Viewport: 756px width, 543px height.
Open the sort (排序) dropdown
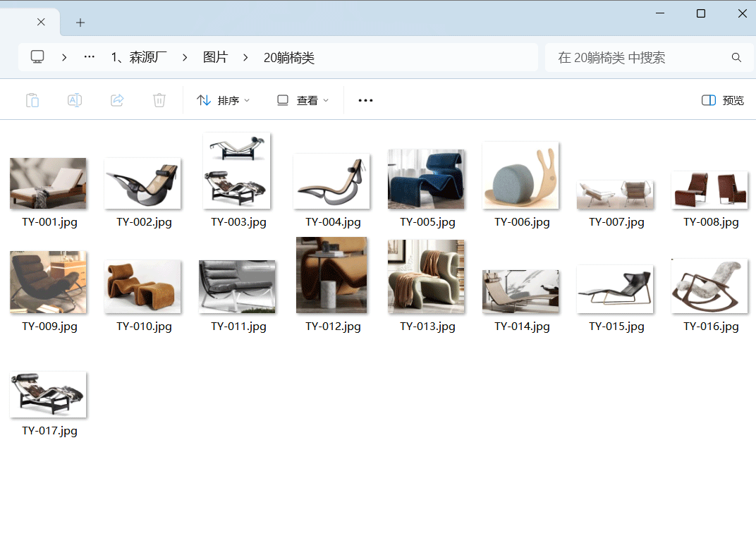click(x=224, y=100)
